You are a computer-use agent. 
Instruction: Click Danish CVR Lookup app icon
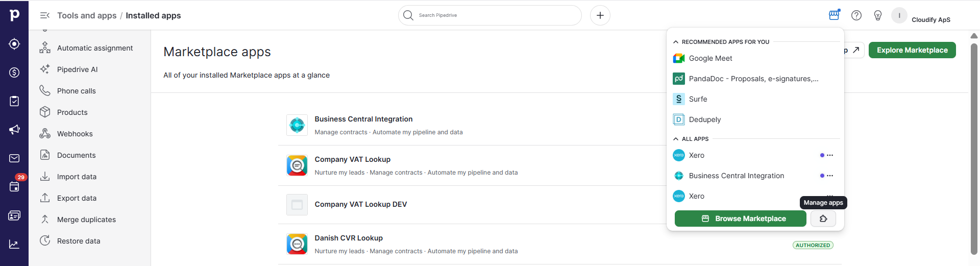[297, 244]
